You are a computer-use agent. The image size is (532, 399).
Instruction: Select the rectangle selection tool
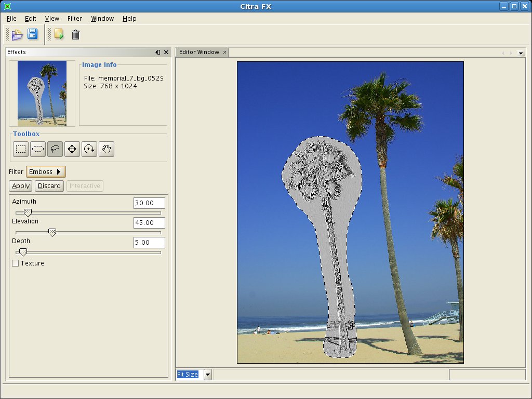(x=21, y=149)
